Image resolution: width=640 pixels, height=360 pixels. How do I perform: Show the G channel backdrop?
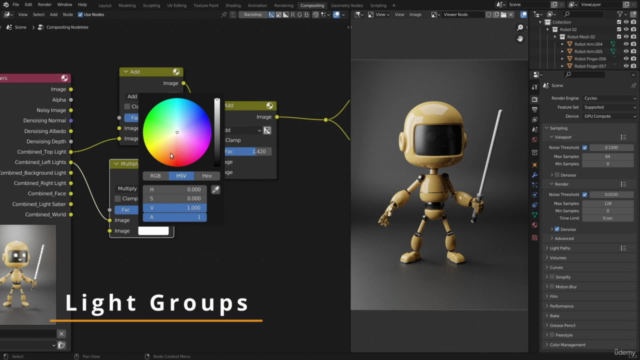tap(300, 15)
